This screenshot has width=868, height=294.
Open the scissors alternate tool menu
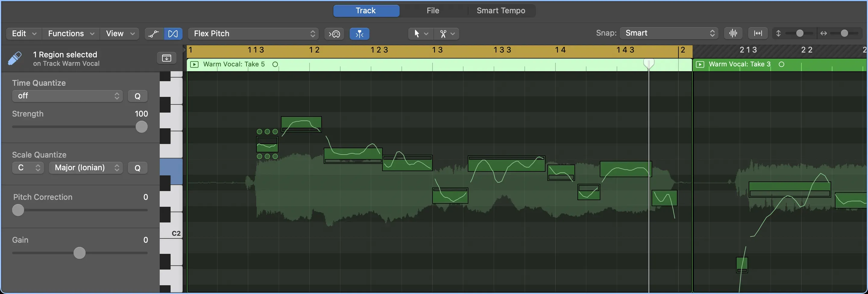pyautogui.click(x=446, y=34)
